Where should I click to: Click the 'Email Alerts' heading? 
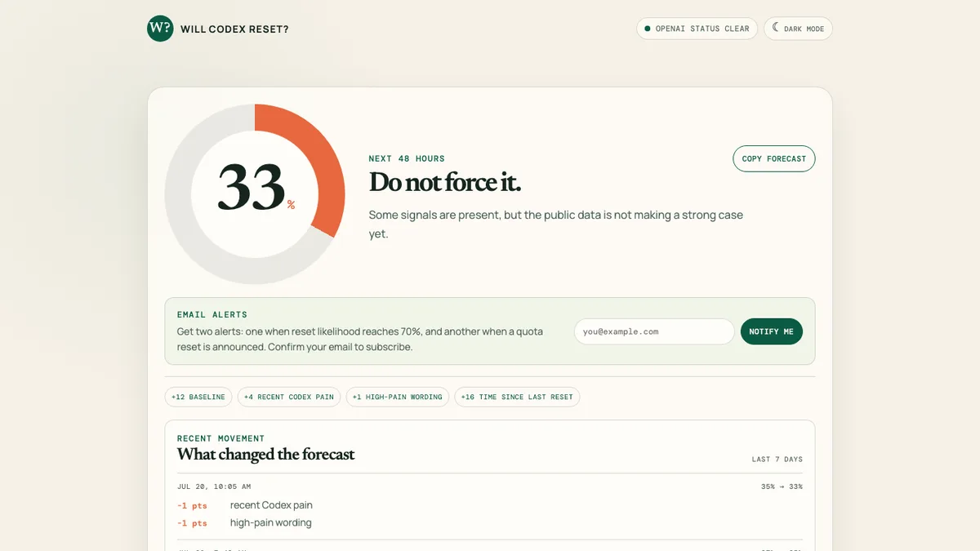pos(212,314)
